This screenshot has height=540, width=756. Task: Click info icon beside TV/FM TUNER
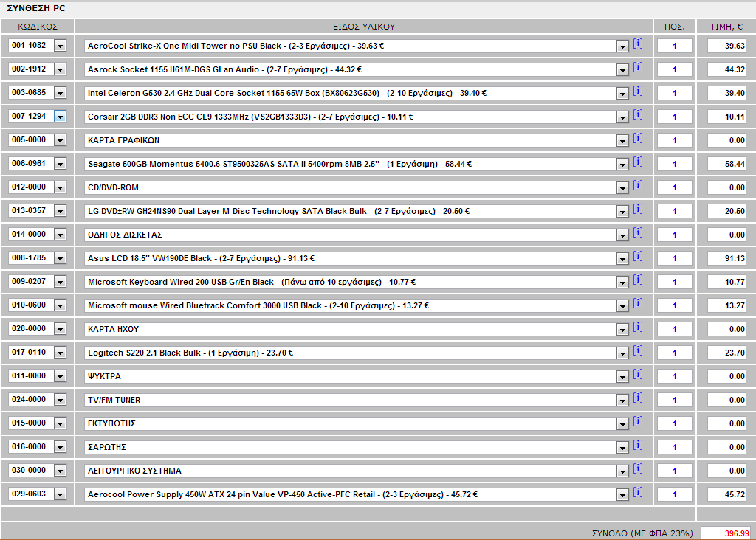coord(637,398)
